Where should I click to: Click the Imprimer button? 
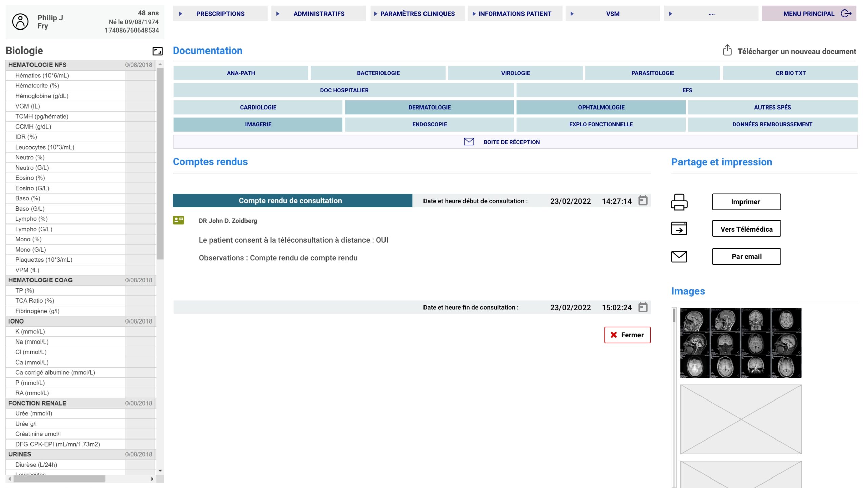pyautogui.click(x=746, y=202)
